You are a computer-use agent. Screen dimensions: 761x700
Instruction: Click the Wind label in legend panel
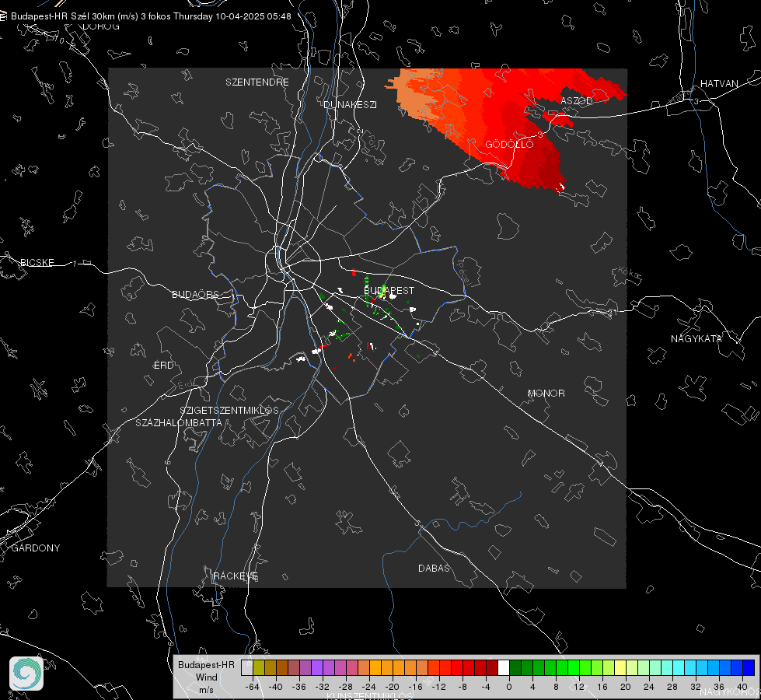pyautogui.click(x=206, y=677)
